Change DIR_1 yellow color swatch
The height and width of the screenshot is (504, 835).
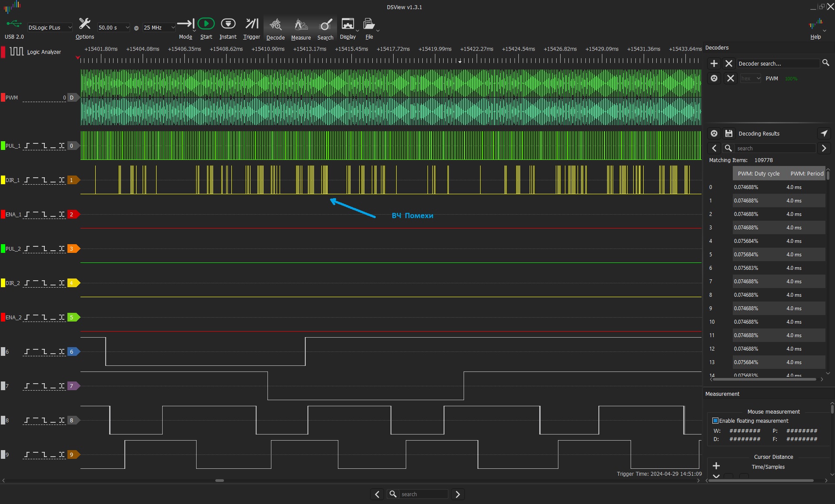[x=3, y=180]
